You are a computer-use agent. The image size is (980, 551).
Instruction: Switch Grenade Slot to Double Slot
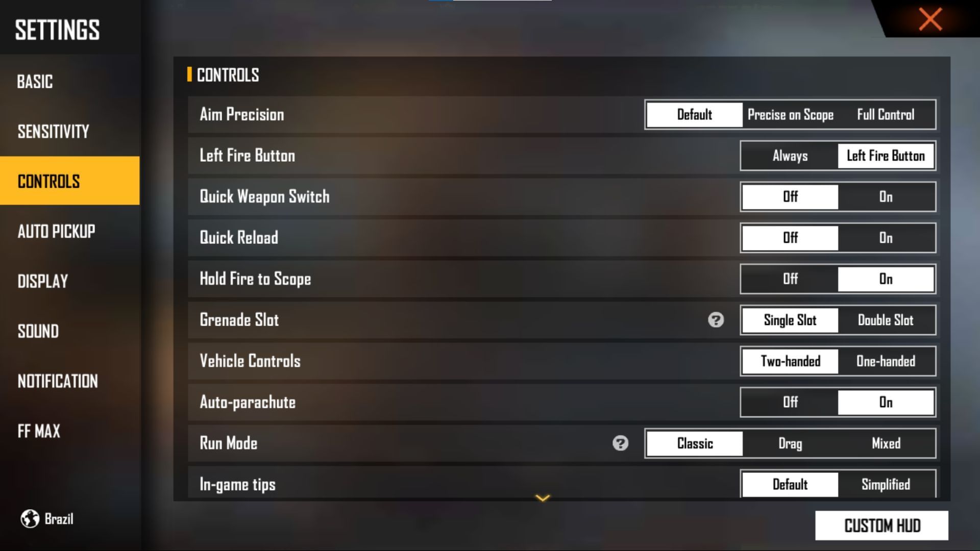(x=885, y=319)
